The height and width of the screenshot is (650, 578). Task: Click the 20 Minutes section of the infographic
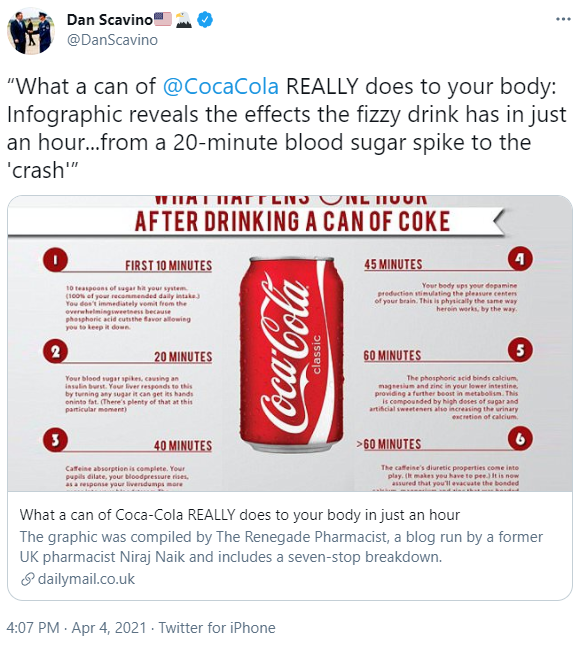[129, 377]
